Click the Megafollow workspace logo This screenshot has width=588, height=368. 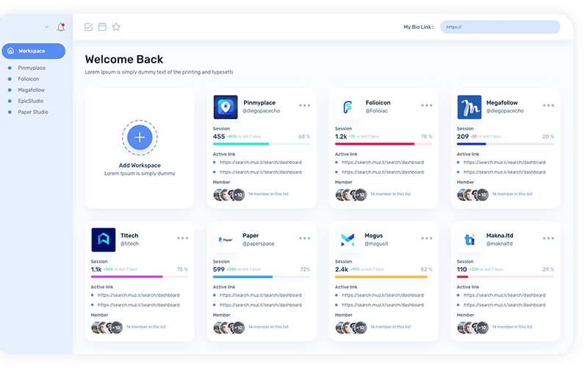469,107
